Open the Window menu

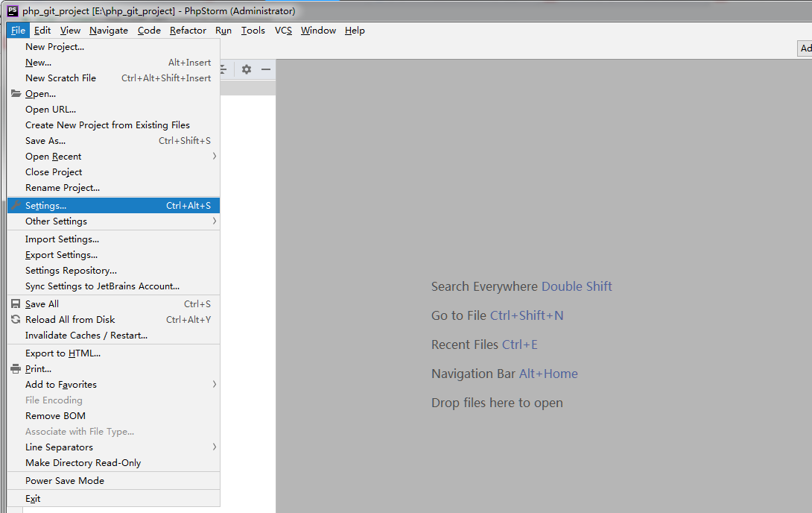pyautogui.click(x=319, y=31)
